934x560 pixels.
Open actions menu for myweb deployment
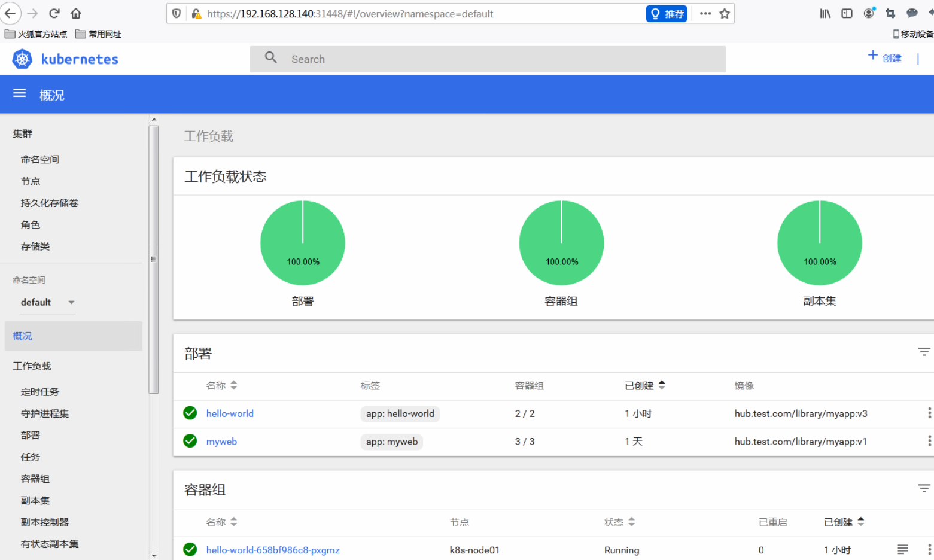[929, 441]
